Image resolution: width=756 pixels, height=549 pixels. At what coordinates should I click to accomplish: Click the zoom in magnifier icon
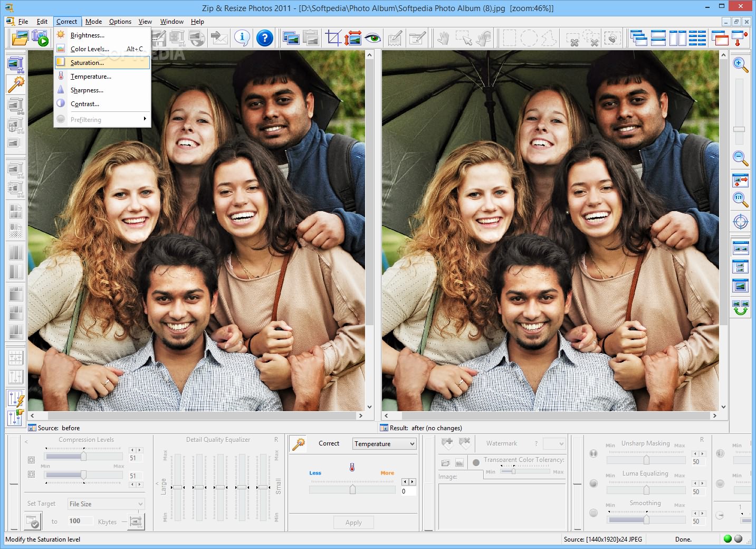pos(741,65)
